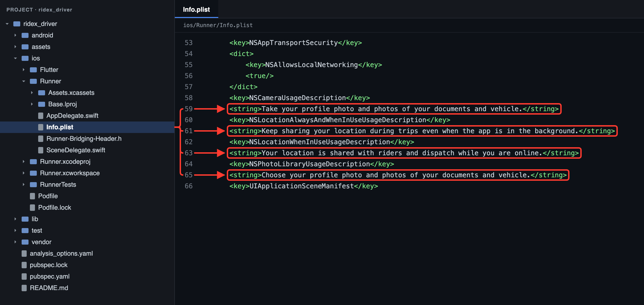Click README.md file icon
Image resolution: width=644 pixels, height=305 pixels.
pos(24,288)
